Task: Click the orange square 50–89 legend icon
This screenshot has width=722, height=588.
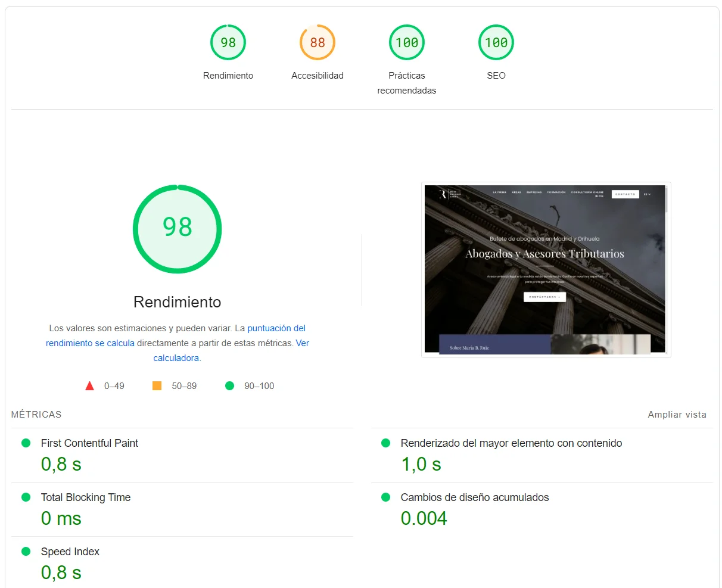Action: coord(157,386)
